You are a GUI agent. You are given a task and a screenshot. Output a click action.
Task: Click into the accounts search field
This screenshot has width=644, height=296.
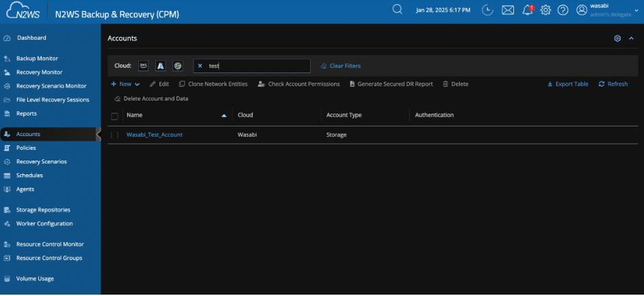[252, 66]
